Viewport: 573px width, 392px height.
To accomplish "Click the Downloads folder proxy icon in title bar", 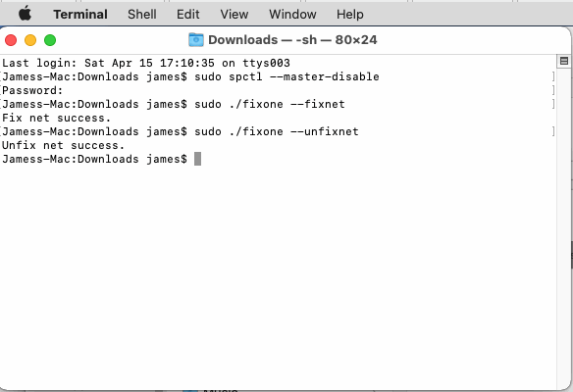I will (196, 40).
